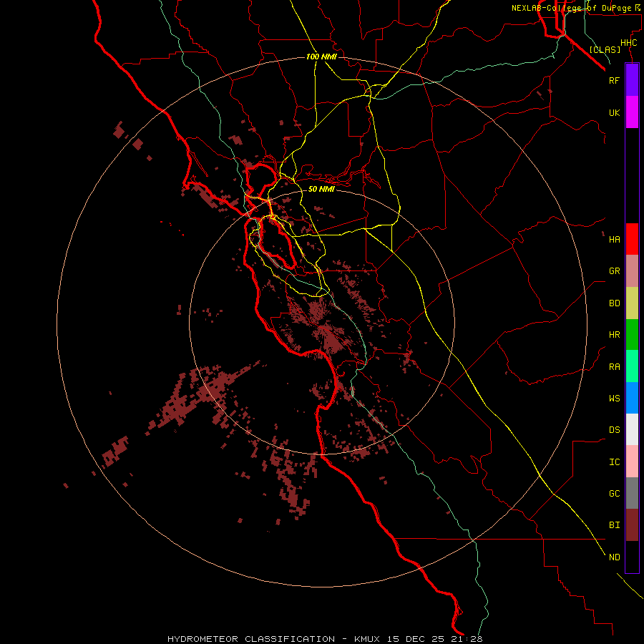Click the RF legend label
This screenshot has width=644, height=644.
[x=614, y=80]
